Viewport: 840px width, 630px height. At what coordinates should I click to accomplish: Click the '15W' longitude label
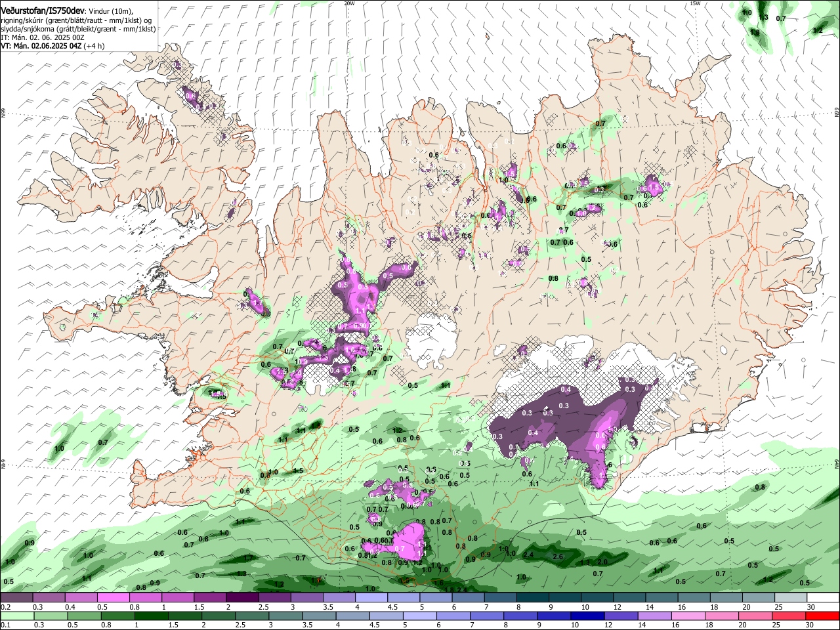coord(695,3)
